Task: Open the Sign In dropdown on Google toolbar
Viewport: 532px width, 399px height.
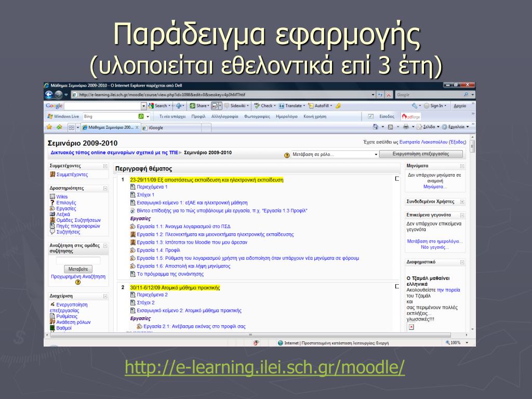Action: click(445, 106)
